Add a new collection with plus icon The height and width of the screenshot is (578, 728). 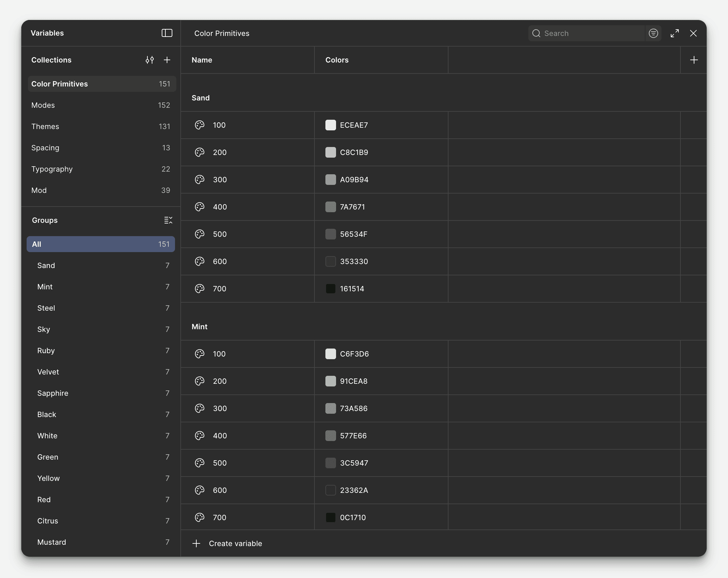pos(167,60)
